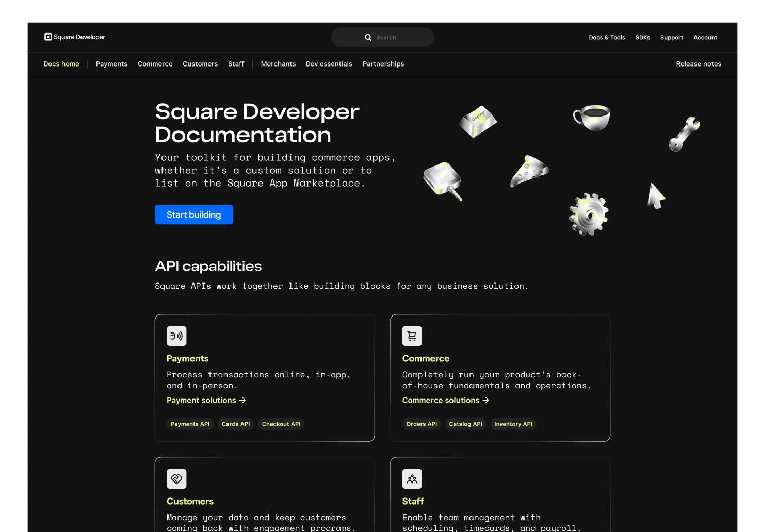Screen dimensions: 761x532
Task: Click the Start building button
Action: click(194, 214)
